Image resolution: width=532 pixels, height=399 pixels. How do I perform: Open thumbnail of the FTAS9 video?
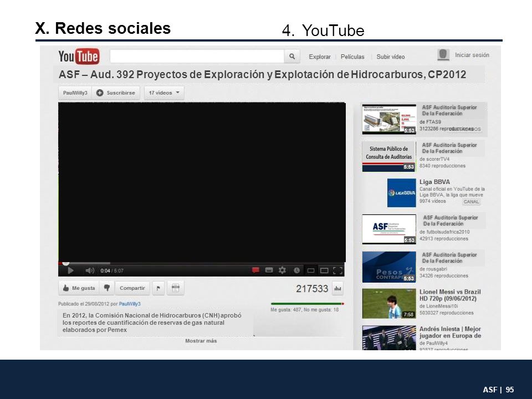point(389,119)
